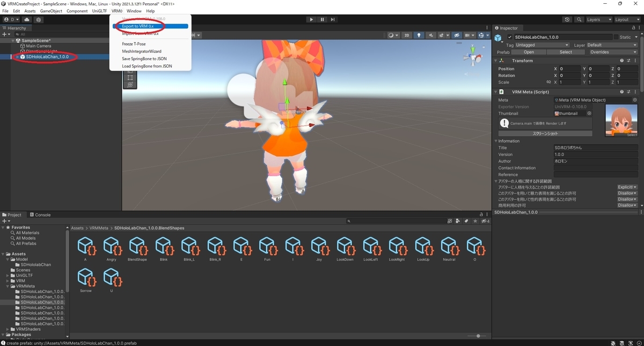Viewport: 644px width, 346px height.
Task: Open the Layer Default dropdown
Action: [x=611, y=45]
